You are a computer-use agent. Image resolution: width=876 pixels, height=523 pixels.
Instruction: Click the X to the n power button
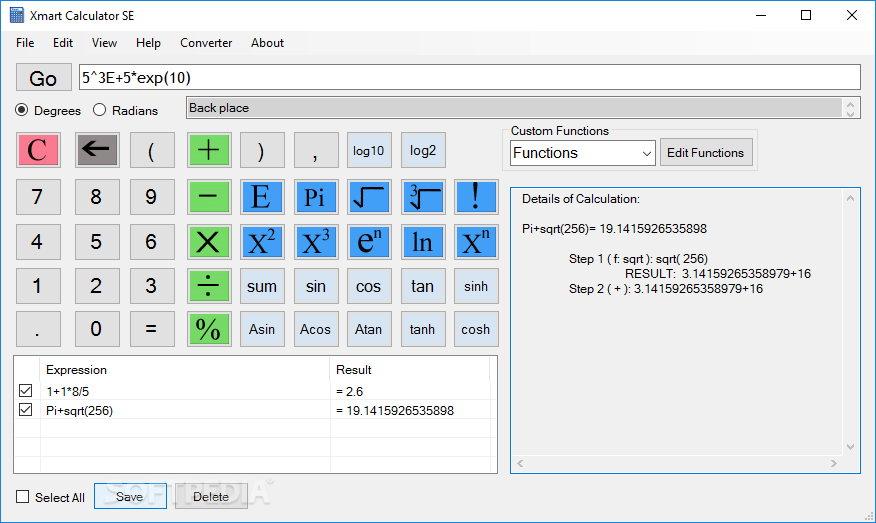tap(476, 242)
